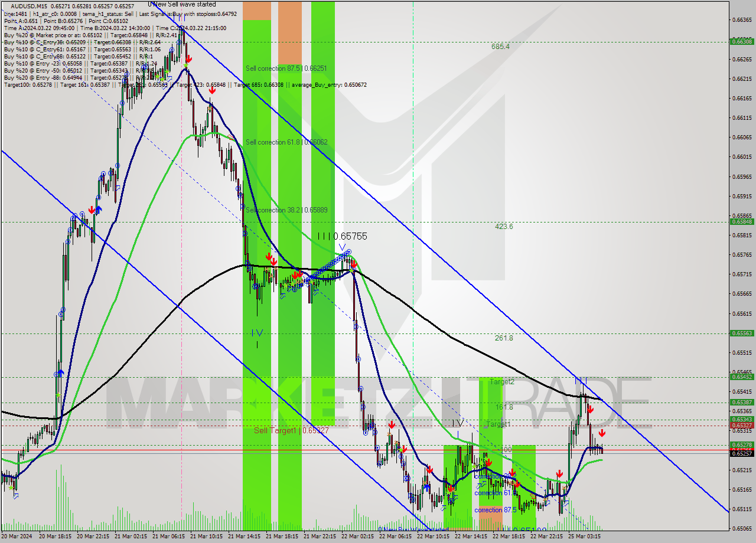This screenshot has height=543, width=756.
Task: Click the current price 0.65257 tag
Action: click(742, 453)
